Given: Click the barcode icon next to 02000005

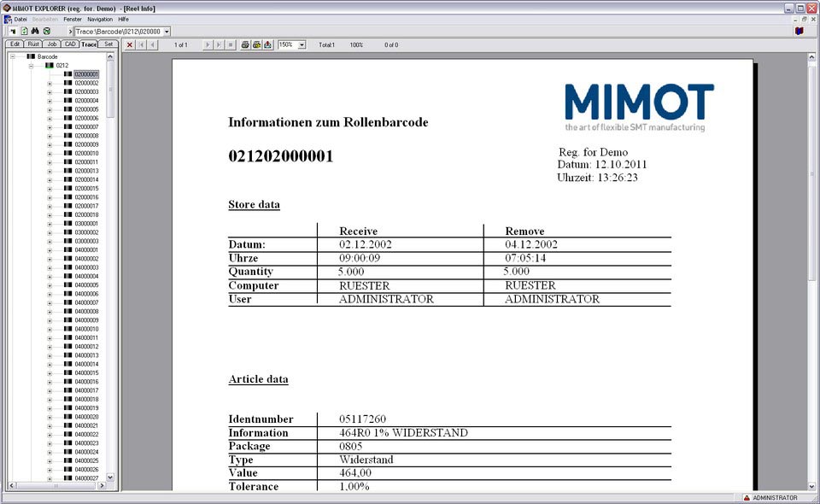Looking at the screenshot, I should pos(68,109).
